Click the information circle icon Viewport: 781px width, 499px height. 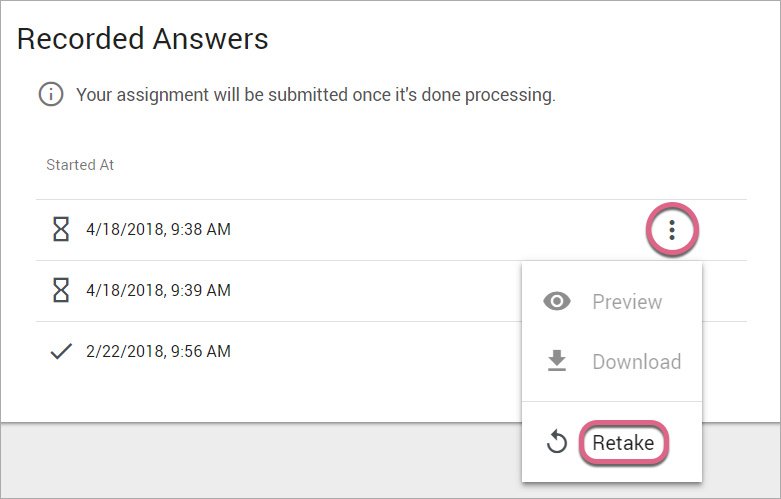(x=50, y=95)
